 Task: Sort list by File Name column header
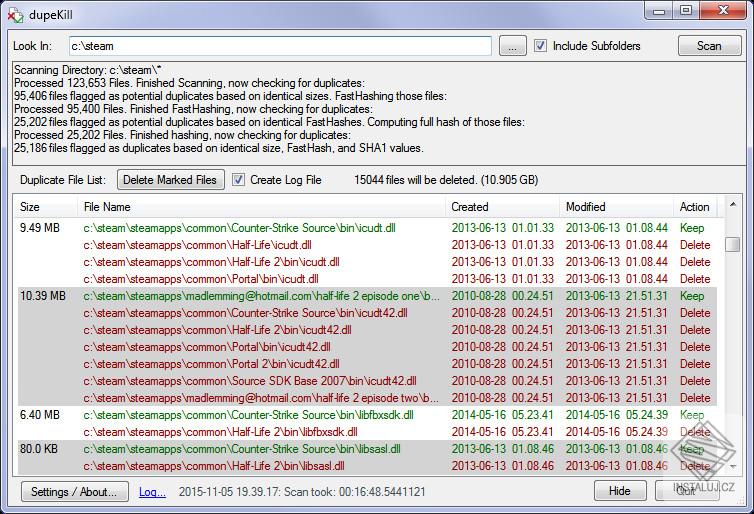point(261,207)
